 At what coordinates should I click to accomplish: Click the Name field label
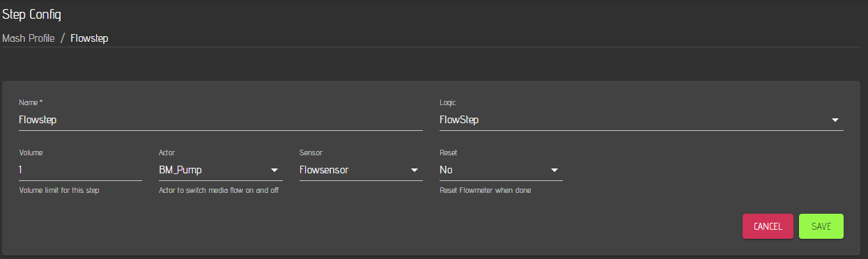pyautogui.click(x=31, y=102)
